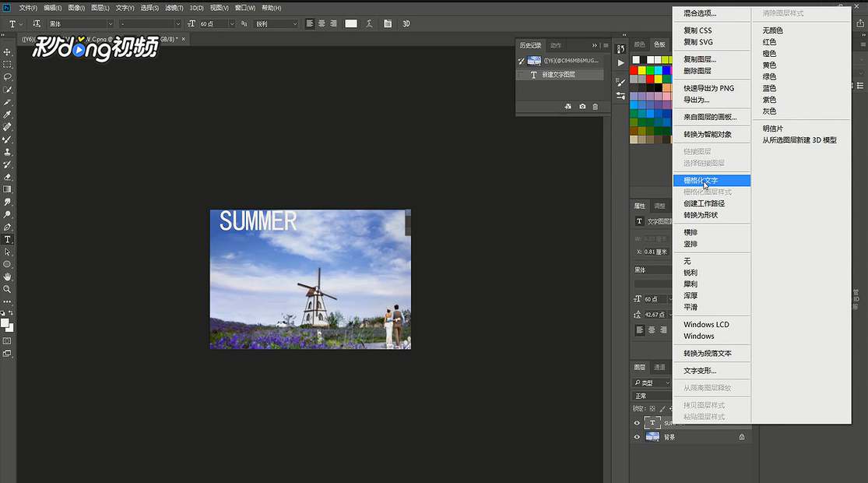The height and width of the screenshot is (483, 868).
Task: Select the Clone Stamp tool
Action: [7, 152]
